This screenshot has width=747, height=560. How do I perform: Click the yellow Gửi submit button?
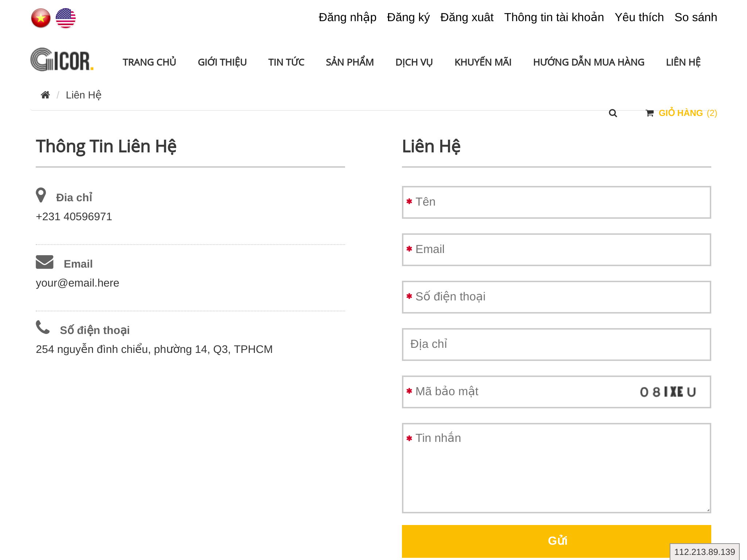[x=556, y=541]
